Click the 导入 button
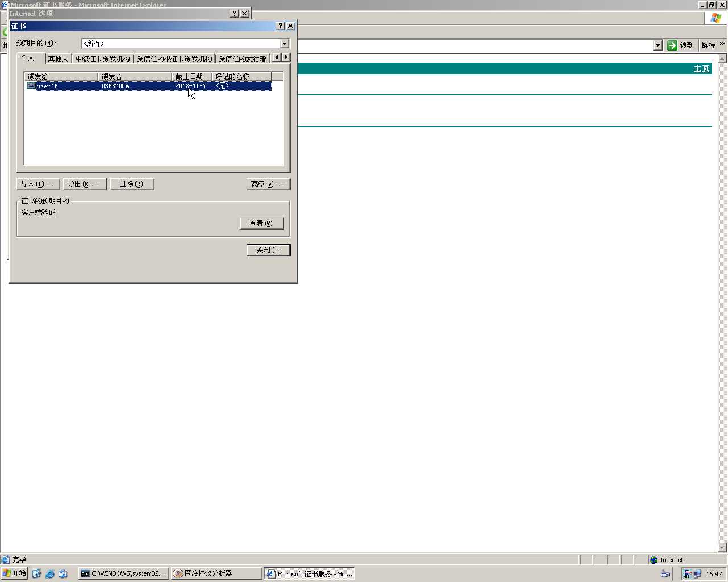728x582 pixels. tap(38, 184)
